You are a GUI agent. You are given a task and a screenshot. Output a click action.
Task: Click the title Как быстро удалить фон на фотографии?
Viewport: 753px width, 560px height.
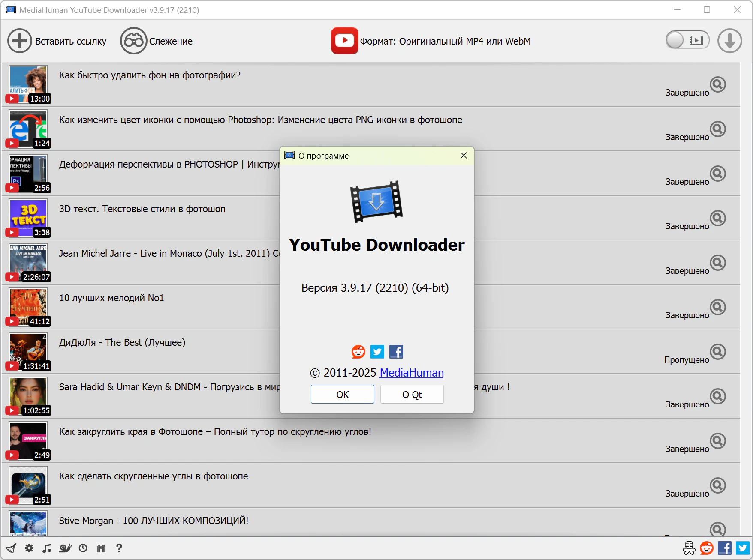[150, 75]
